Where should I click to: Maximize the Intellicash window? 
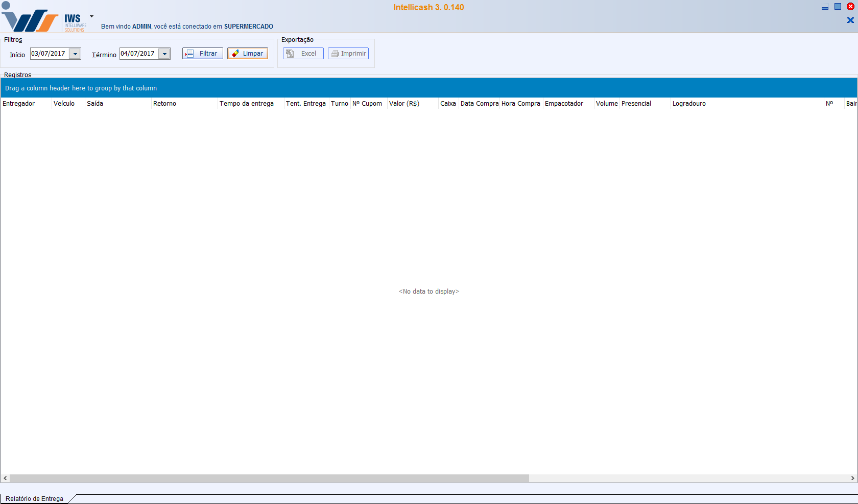coord(838,7)
